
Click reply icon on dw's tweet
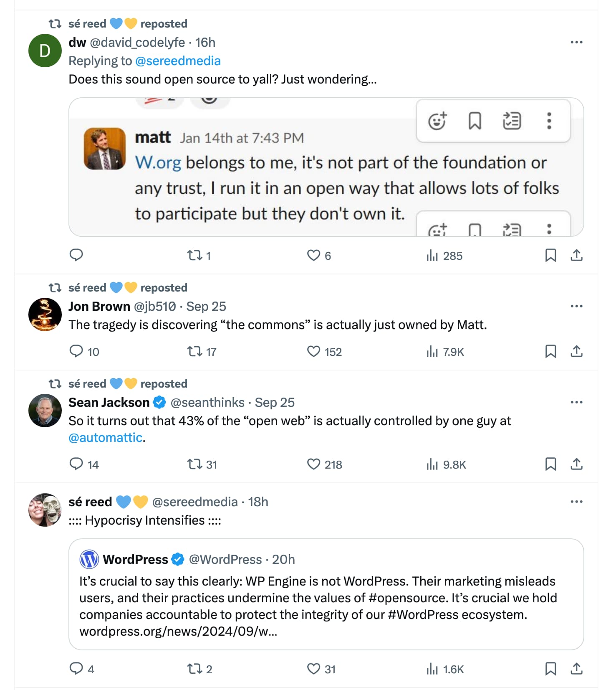tap(76, 255)
